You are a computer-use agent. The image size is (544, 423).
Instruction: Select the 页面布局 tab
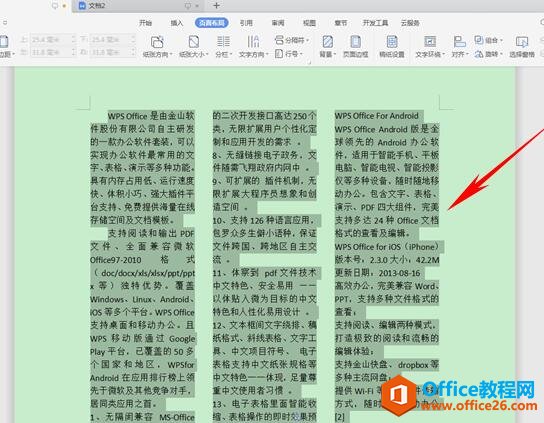(212, 23)
